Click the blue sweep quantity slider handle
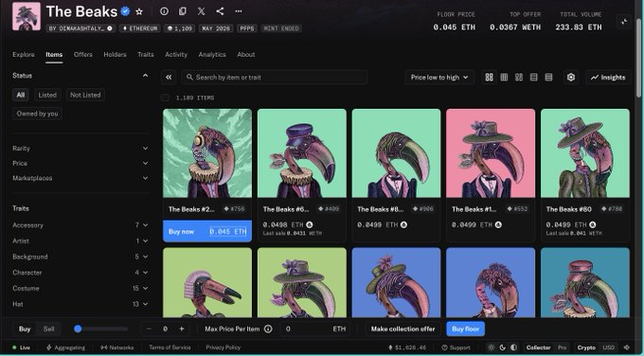Viewport: 644px width, 356px height. click(x=78, y=329)
